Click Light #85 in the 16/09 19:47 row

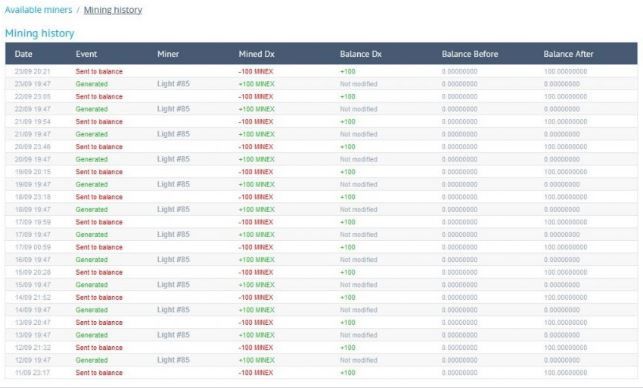[173, 259]
